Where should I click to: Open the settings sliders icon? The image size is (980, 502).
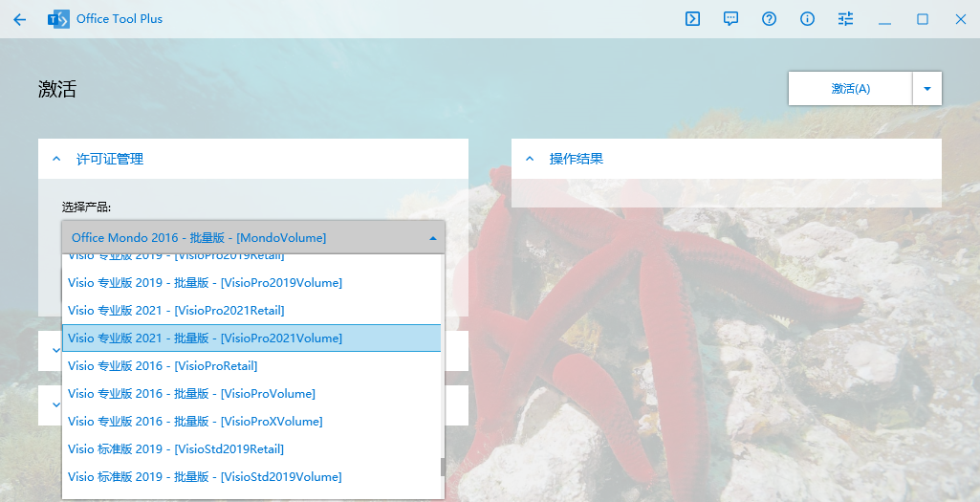tap(845, 19)
